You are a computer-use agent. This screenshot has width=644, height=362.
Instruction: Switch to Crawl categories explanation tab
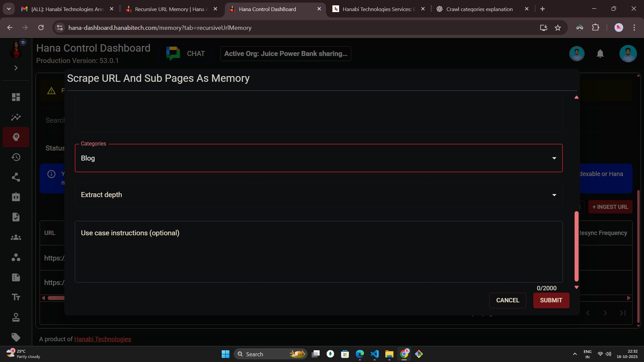[x=479, y=9]
